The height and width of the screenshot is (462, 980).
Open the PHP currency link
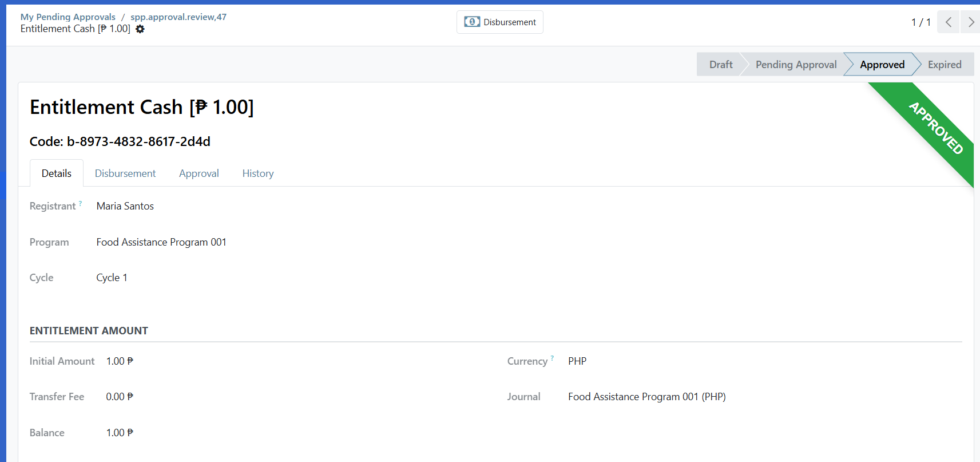[x=577, y=361]
